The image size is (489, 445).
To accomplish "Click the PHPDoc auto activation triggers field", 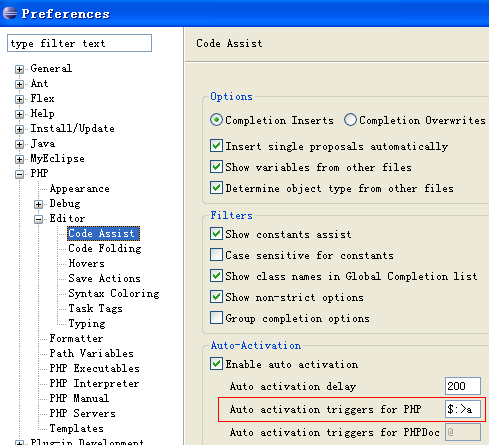I will coord(463,432).
